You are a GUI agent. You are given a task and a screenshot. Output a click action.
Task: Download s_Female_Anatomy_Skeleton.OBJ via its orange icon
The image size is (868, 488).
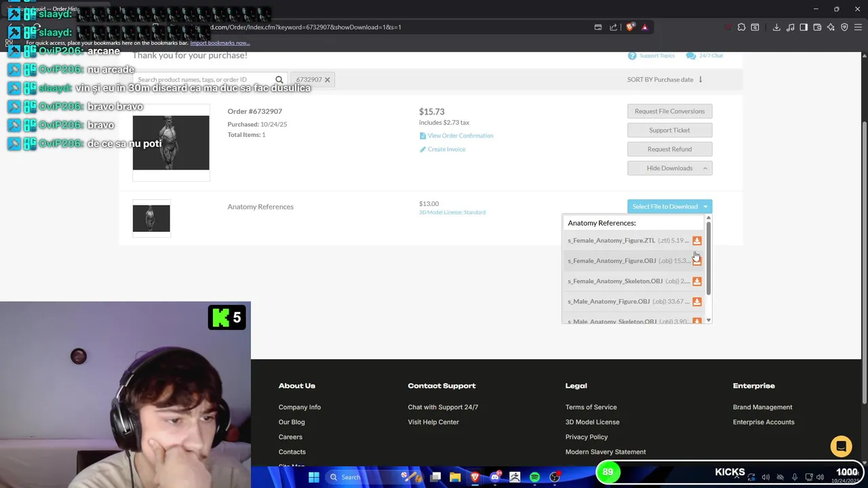coord(696,281)
